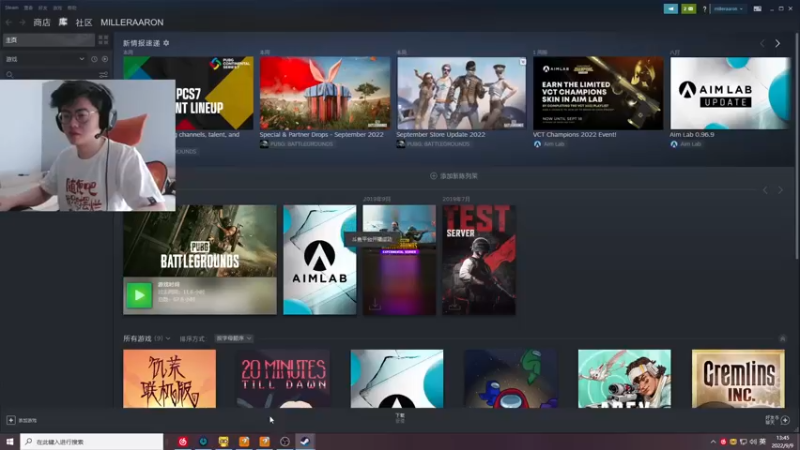Viewport: 800px width, 450px height.
Task: Open the PUBG Test Server cover
Action: click(x=479, y=260)
